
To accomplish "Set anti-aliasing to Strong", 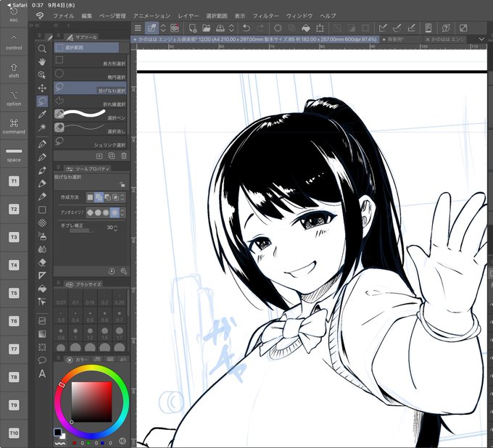I will 115,213.
